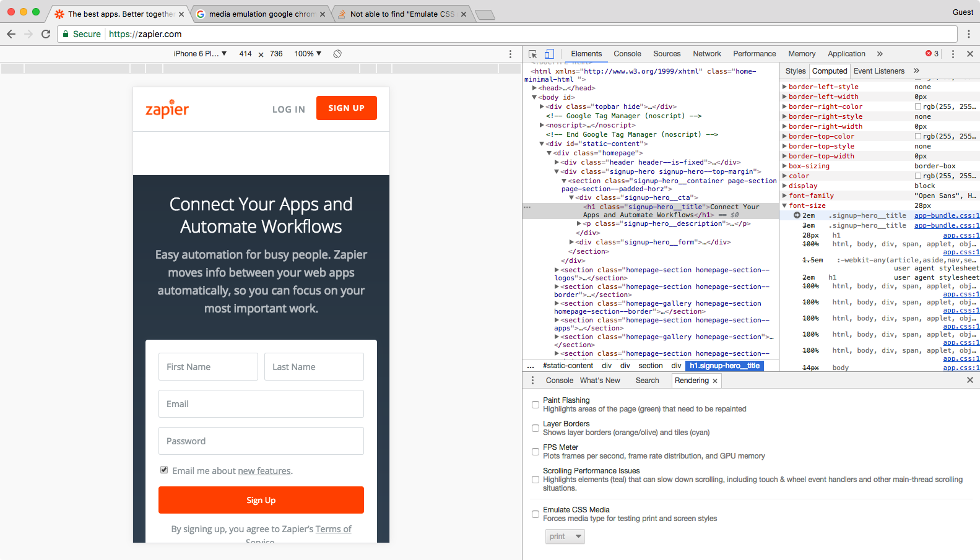Expand the head element node
Viewport: 980px width, 560px height.
click(534, 88)
